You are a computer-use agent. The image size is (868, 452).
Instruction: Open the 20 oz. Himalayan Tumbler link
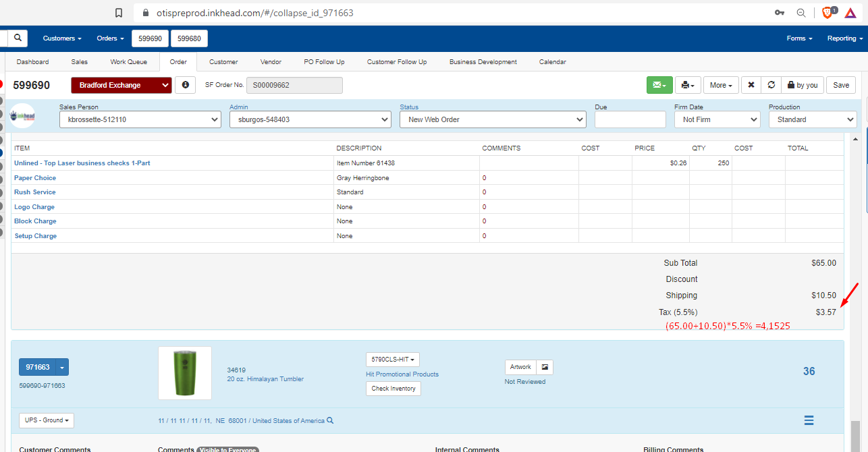coord(265,379)
